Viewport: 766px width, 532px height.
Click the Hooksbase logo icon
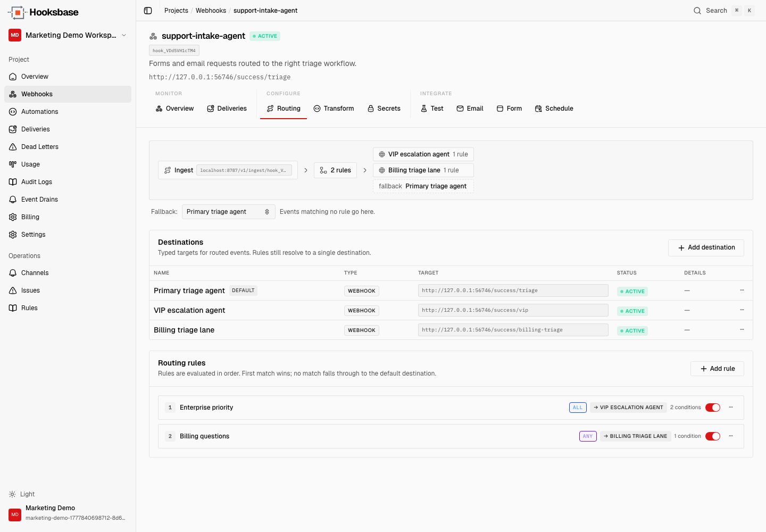17,12
